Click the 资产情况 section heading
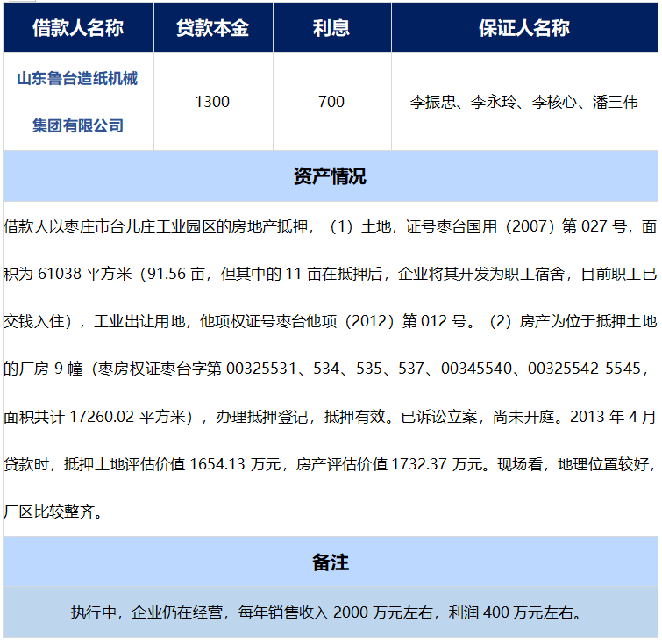662x644 pixels. 330,176
